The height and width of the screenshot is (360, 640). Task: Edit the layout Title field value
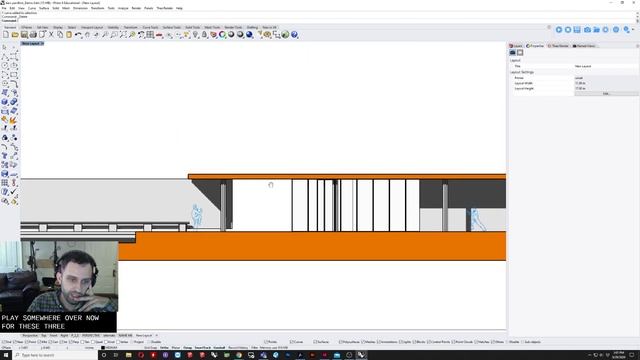pyautogui.click(x=606, y=66)
